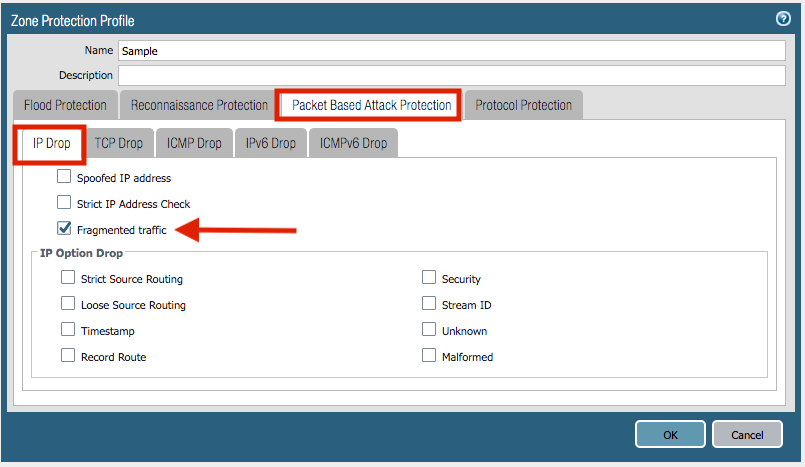Tick the Loose Source Routing checkbox

pyautogui.click(x=68, y=303)
